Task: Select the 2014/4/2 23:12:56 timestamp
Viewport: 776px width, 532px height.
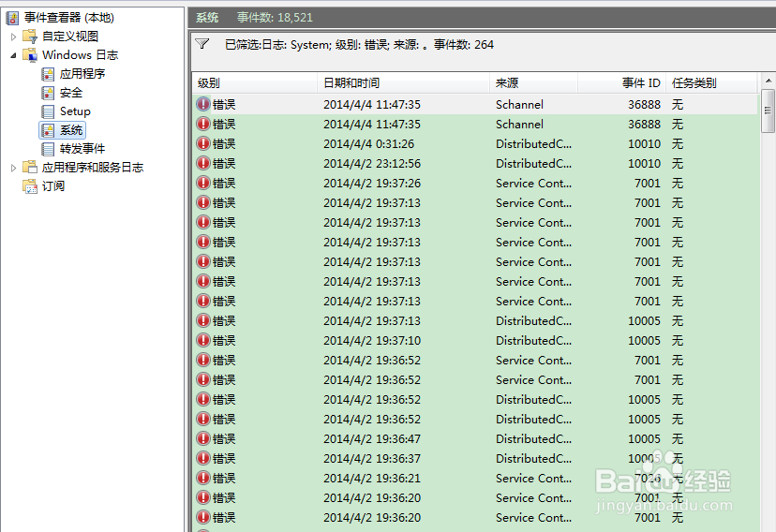Action: (372, 164)
